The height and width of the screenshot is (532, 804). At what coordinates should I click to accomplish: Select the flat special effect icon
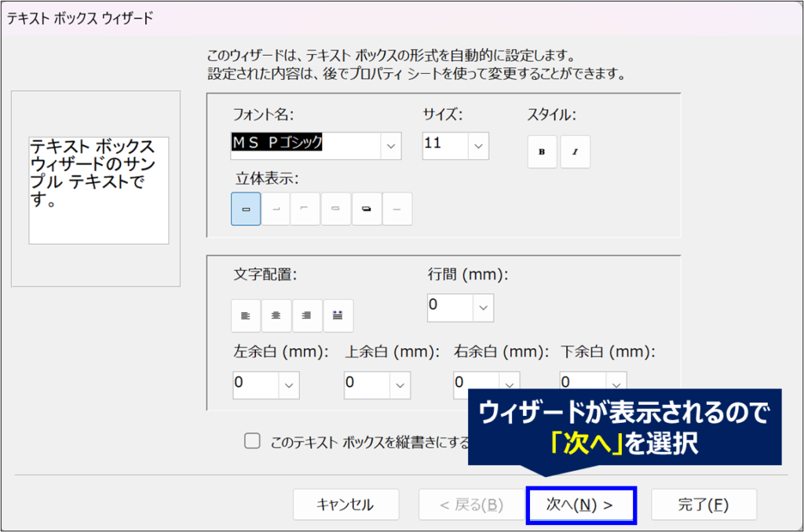(x=246, y=210)
